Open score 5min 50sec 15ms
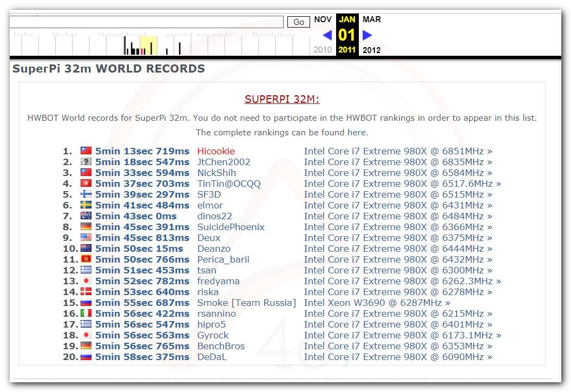 click(x=139, y=249)
